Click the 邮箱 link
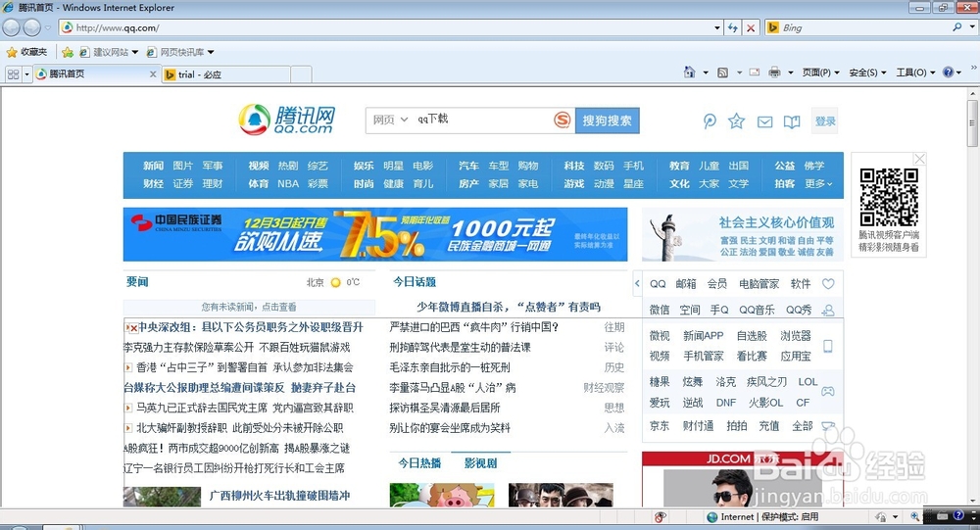The image size is (980, 530). (686, 284)
